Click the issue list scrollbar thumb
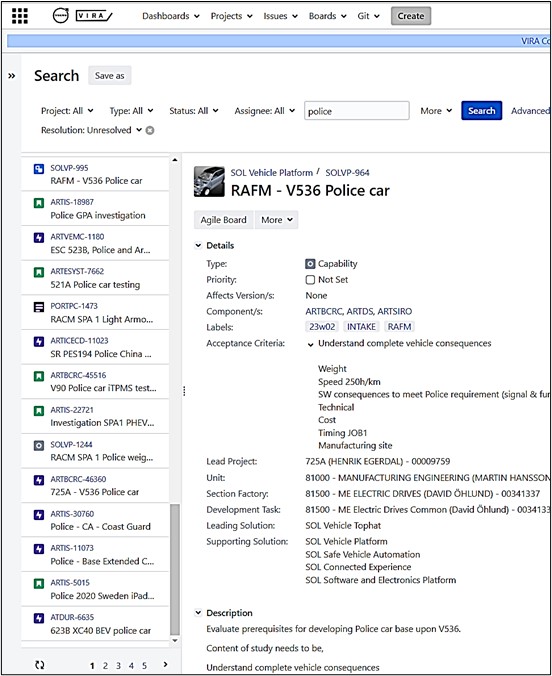552x676 pixels. [175, 569]
